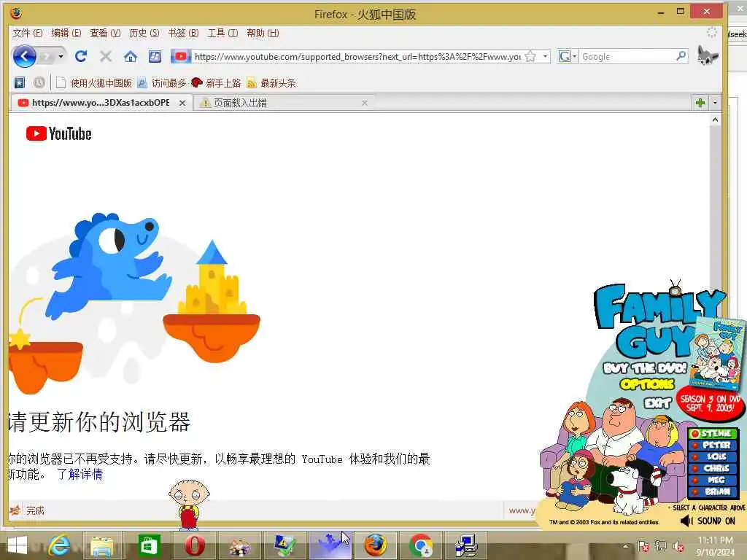Click the YouTube logo on the page
Image resolution: width=747 pixels, height=560 pixels.
point(58,134)
